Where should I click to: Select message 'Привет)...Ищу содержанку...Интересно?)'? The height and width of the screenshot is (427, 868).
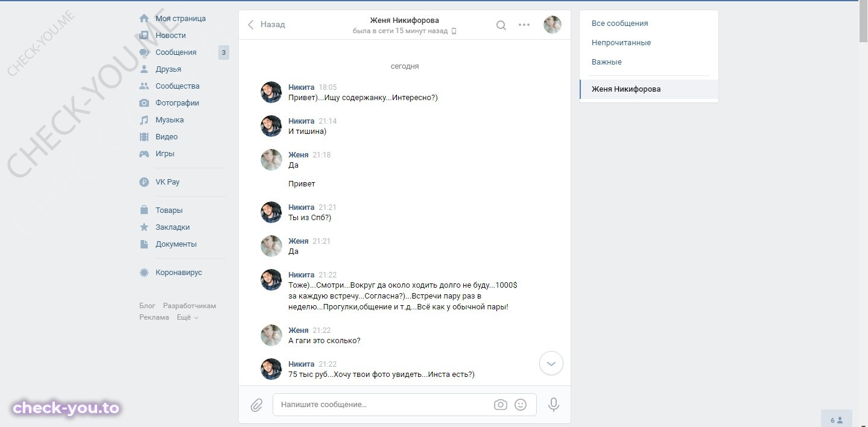363,98
